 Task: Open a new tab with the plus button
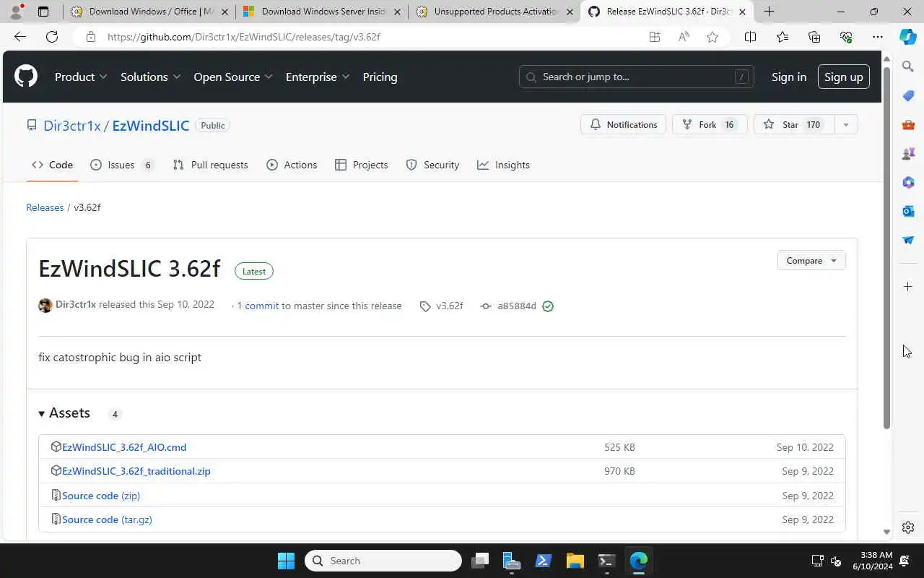(770, 12)
